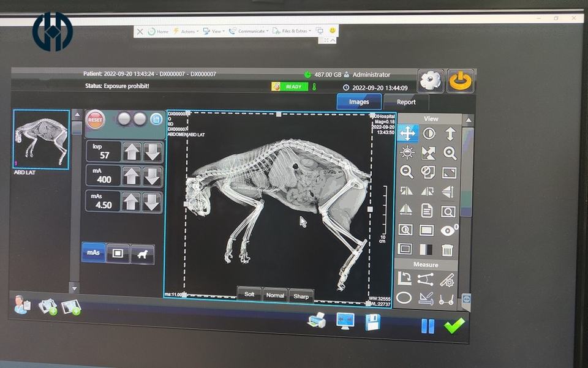Select the angle between lines measure tool
588x368 pixels.
pyautogui.click(x=425, y=279)
